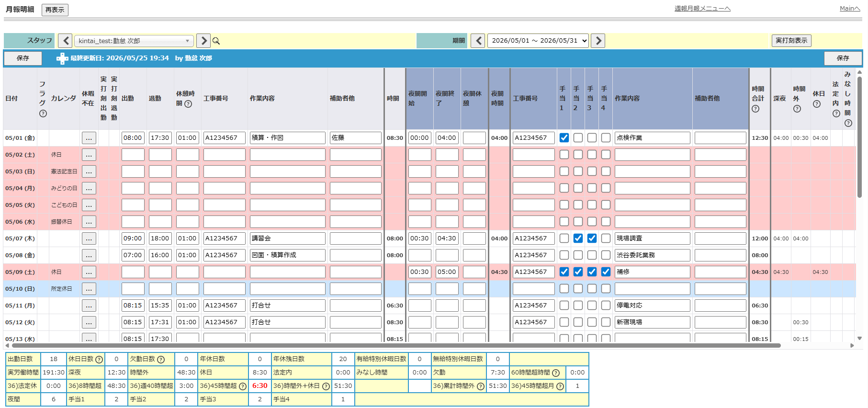The height and width of the screenshot is (408, 868).
Task: Click 退勤 time field for 05/07
Action: 160,238
